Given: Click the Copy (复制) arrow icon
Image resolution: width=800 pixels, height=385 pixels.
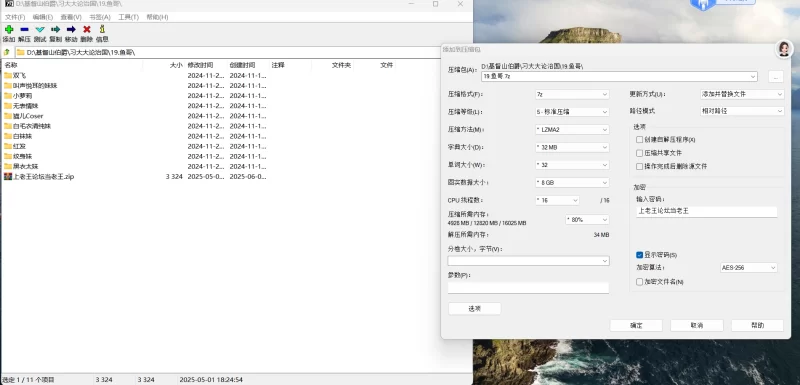Looking at the screenshot, I should (x=56, y=30).
